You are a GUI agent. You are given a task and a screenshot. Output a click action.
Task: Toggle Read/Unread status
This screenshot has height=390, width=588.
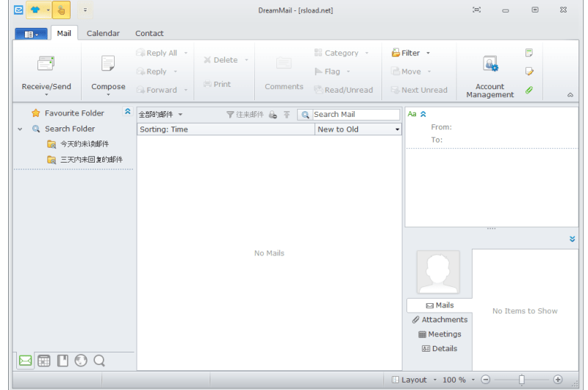pos(343,90)
